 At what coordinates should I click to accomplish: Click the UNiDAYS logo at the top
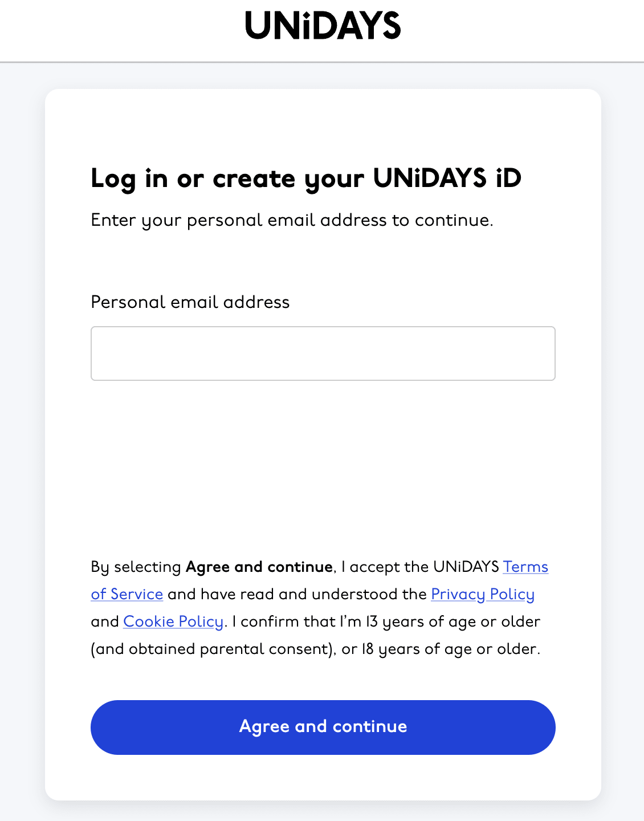point(323,26)
